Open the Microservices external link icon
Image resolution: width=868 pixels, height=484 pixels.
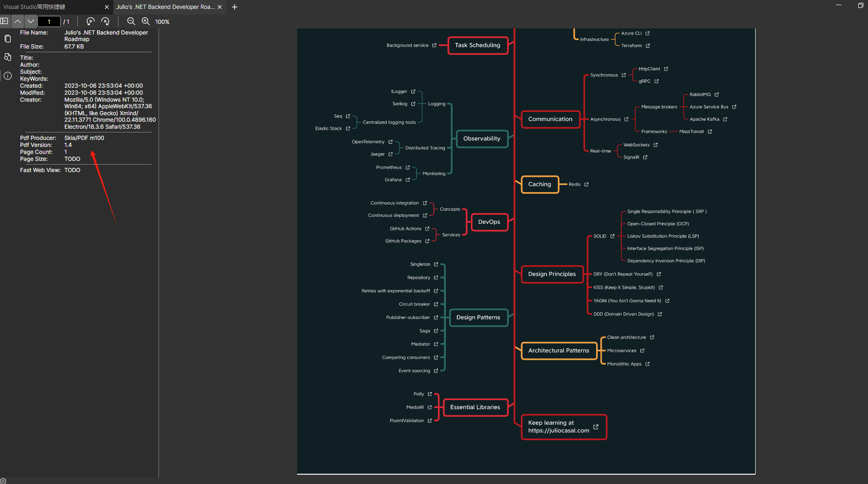[x=642, y=351]
